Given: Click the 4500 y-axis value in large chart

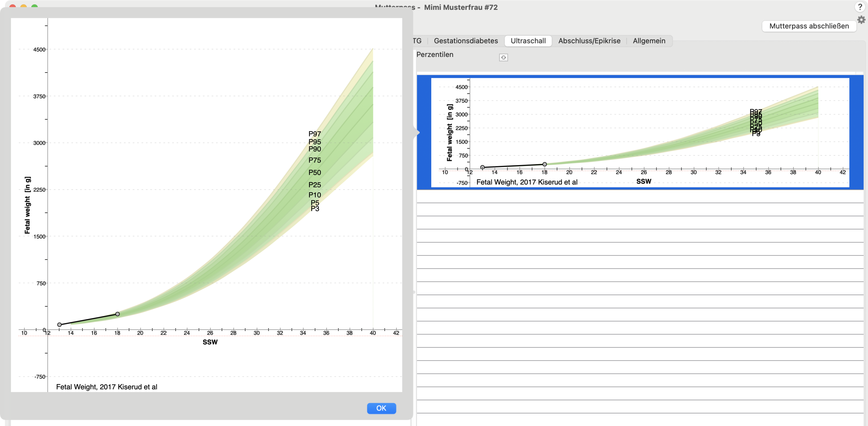Looking at the screenshot, I should [39, 49].
